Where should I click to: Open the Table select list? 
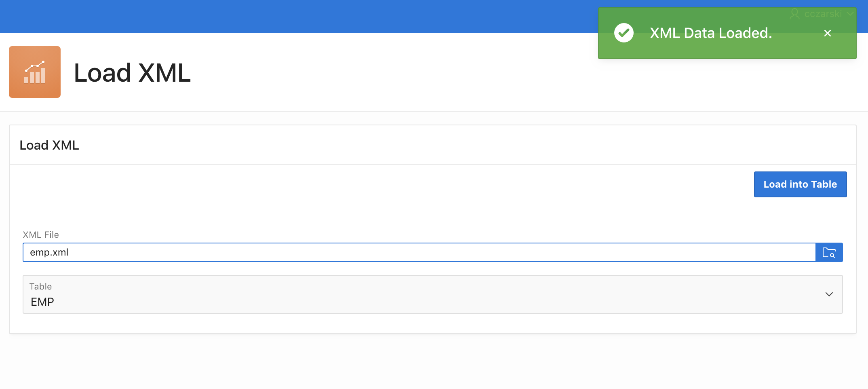[x=432, y=294]
